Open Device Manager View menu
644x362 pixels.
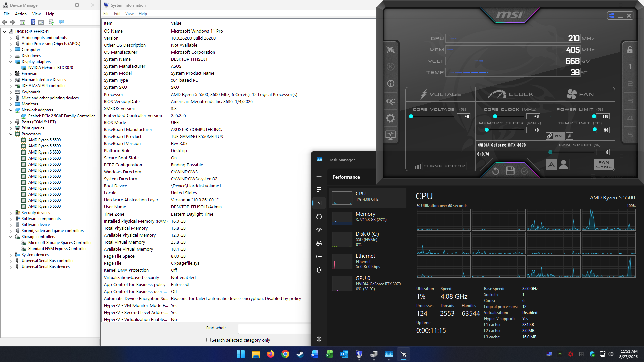tap(36, 14)
